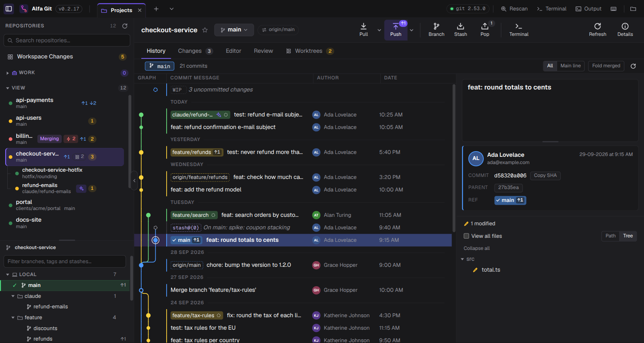Switch to the Editor tab
This screenshot has width=644, height=343.
[233, 51]
